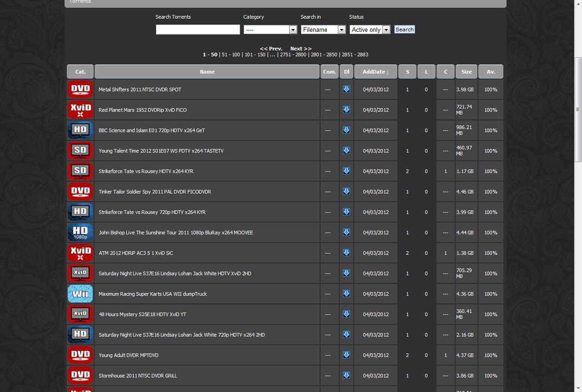This screenshot has width=582, height=392.
Task: Sort by Size column header
Action: click(x=467, y=72)
